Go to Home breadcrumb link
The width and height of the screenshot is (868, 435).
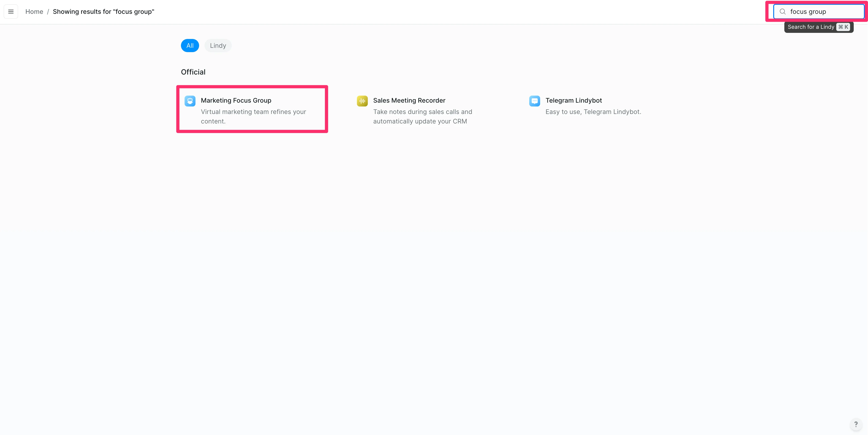click(x=34, y=12)
